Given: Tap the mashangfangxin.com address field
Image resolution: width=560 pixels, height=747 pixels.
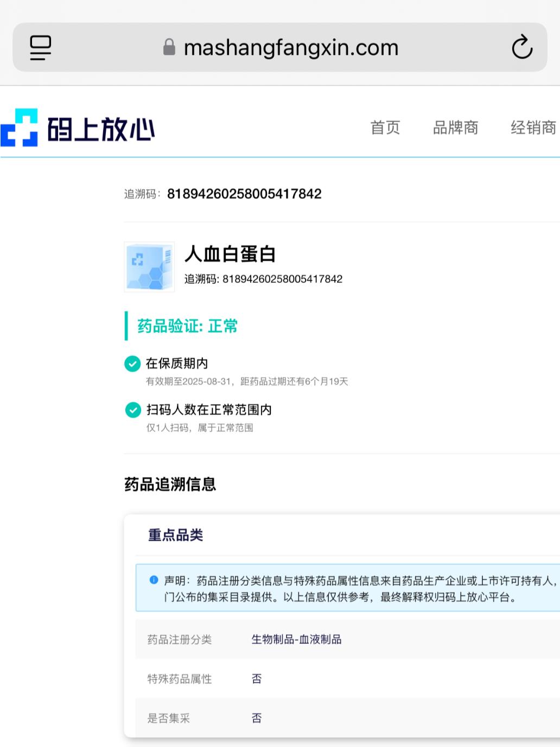Looking at the screenshot, I should (x=291, y=48).
